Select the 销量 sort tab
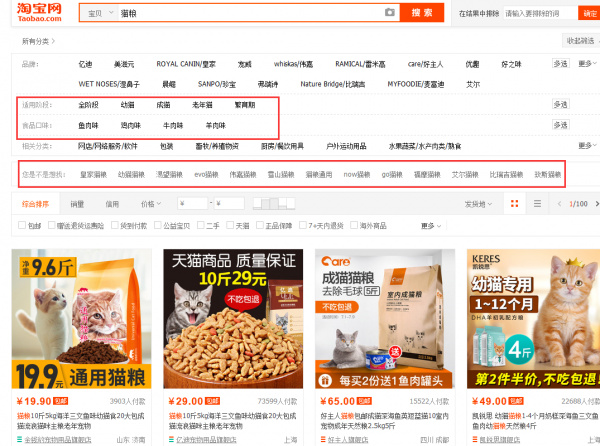This screenshot has height=446, width=600. [77, 204]
